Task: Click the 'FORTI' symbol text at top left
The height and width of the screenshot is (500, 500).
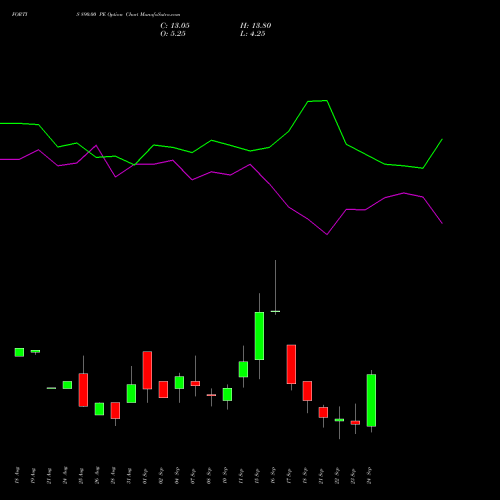Action: [x=19, y=15]
